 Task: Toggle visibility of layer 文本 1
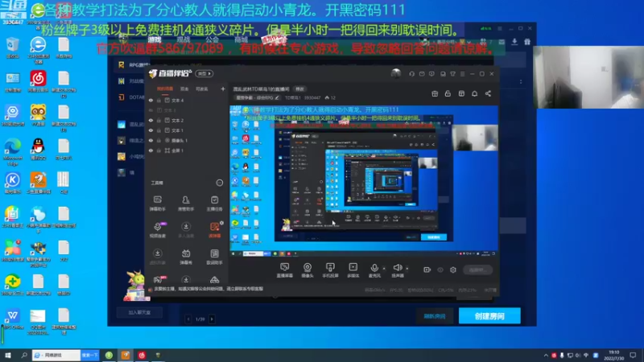pos(151,130)
